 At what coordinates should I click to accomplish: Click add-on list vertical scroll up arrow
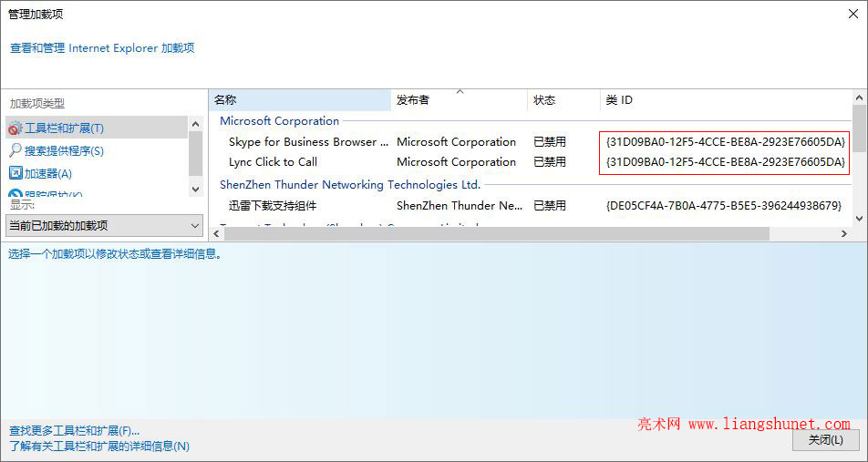click(x=859, y=98)
